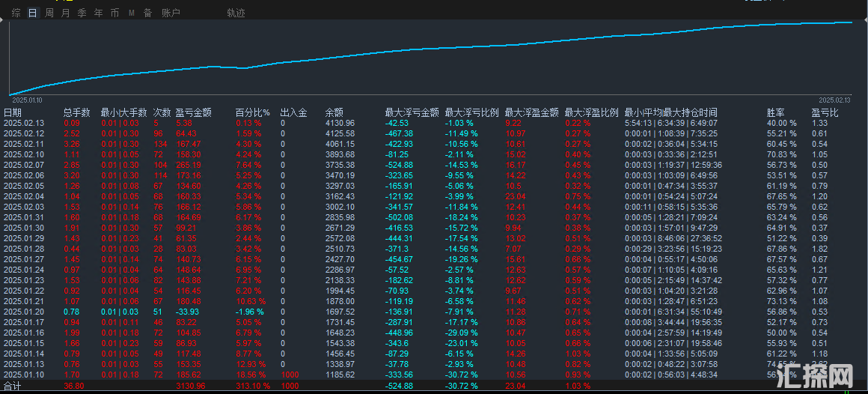Switch to the 备 notes tab
Screen dimensions: 868x394
[147, 13]
